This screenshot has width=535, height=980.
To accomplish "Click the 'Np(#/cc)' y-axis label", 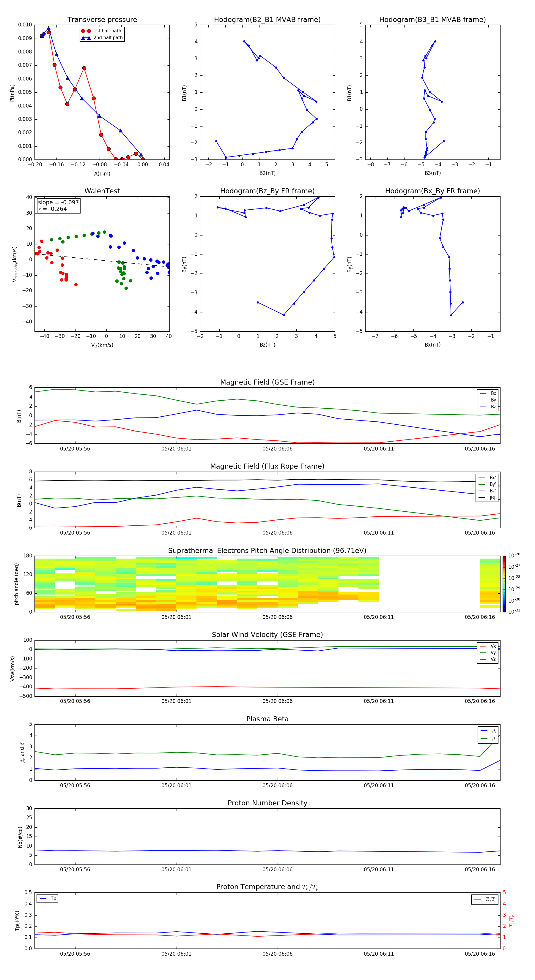I will [x=20, y=837].
